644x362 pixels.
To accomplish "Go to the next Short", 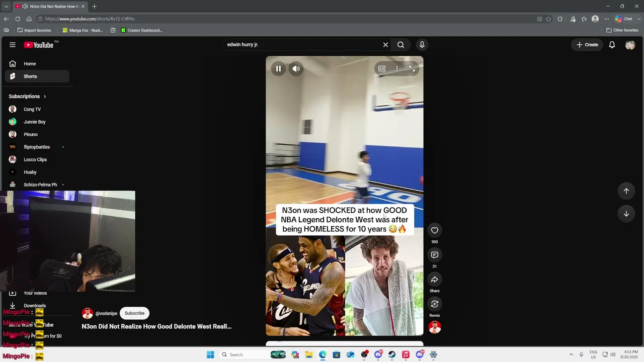I will click(x=626, y=214).
